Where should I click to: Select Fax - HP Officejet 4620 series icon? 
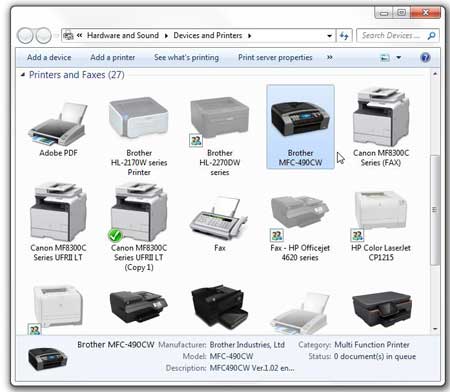pyautogui.click(x=300, y=212)
